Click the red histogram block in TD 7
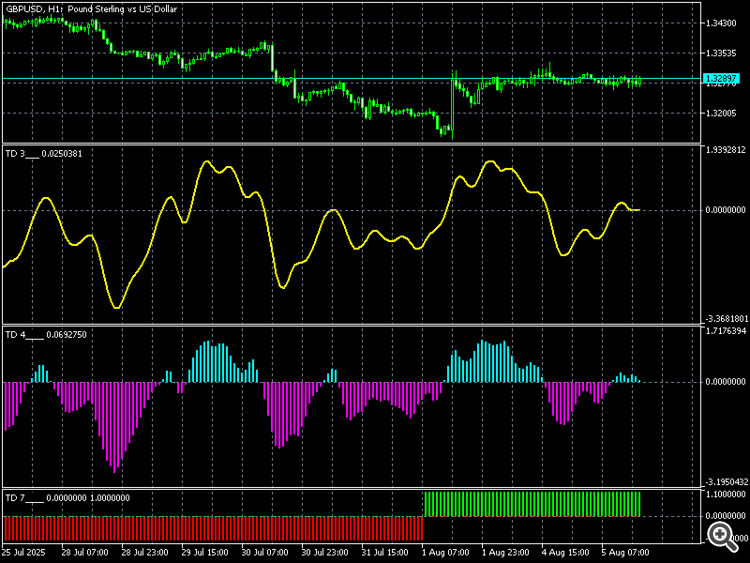Image resolution: width=750 pixels, height=563 pixels. pos(213,529)
